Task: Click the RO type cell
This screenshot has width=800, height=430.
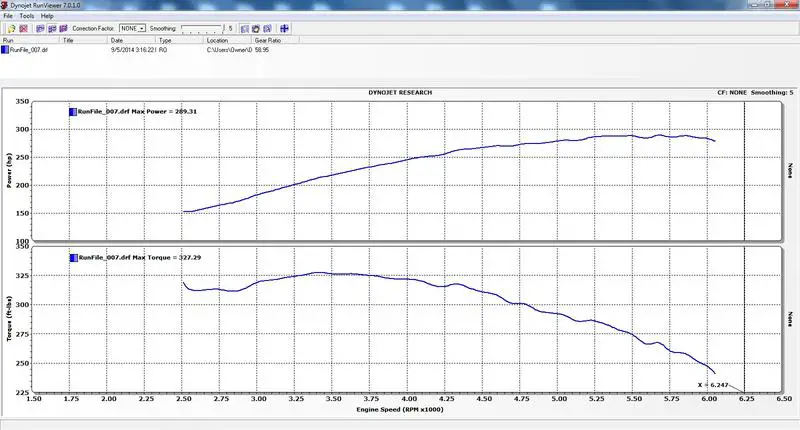Action: tap(163, 50)
